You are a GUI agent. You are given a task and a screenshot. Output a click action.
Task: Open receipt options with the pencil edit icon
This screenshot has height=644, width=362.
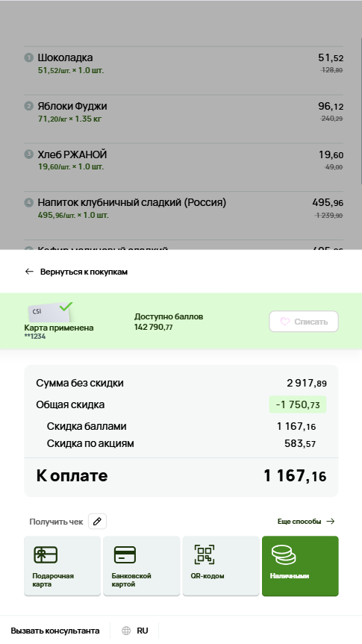click(97, 521)
